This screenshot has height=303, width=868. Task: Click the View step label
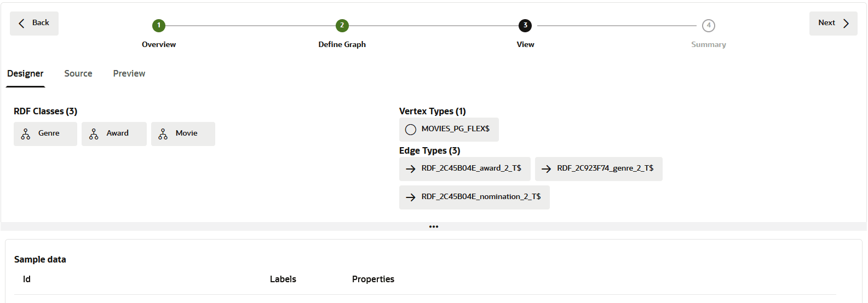(525, 44)
